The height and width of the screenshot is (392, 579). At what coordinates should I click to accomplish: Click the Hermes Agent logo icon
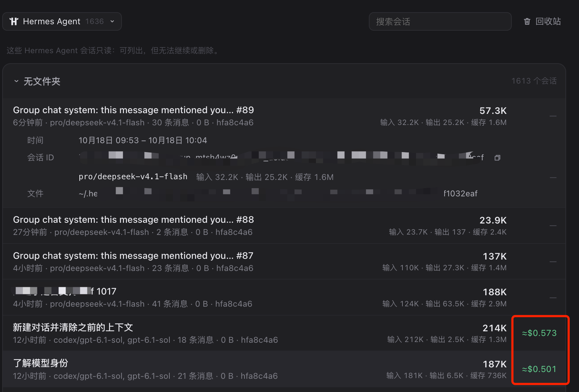click(x=14, y=21)
